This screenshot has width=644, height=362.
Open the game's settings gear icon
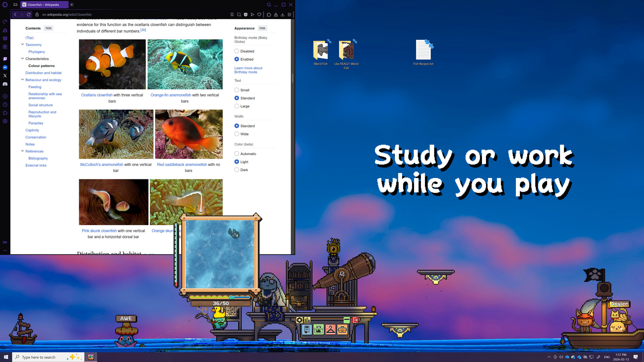[300, 320]
